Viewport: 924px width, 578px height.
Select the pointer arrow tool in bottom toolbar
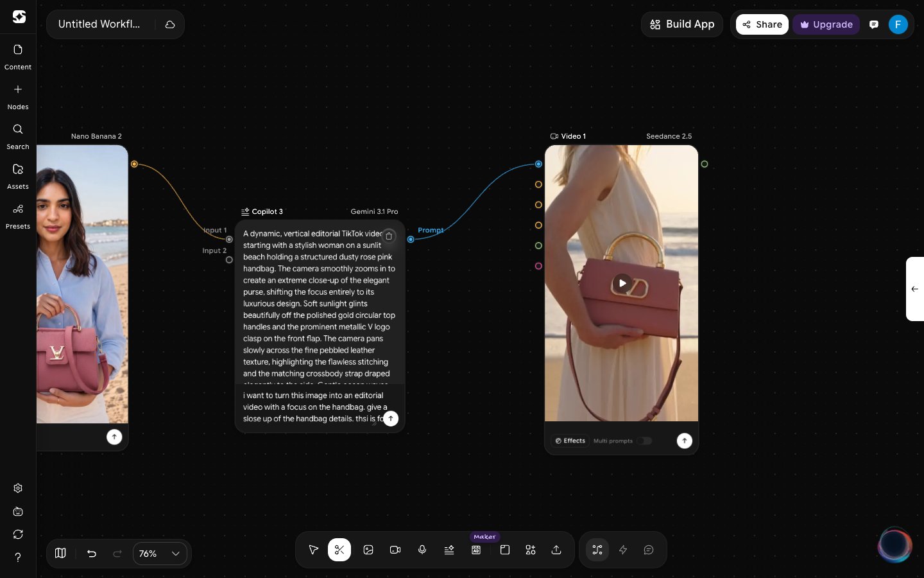point(314,550)
